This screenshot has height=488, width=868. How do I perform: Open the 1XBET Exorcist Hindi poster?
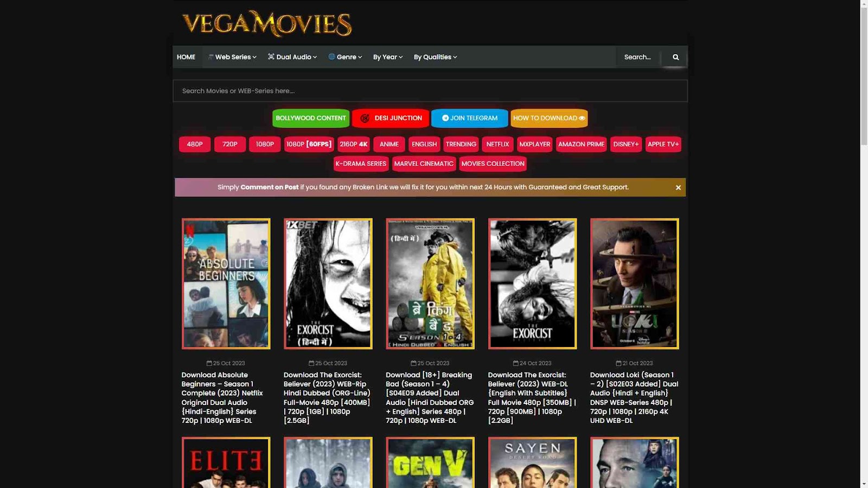(x=328, y=284)
